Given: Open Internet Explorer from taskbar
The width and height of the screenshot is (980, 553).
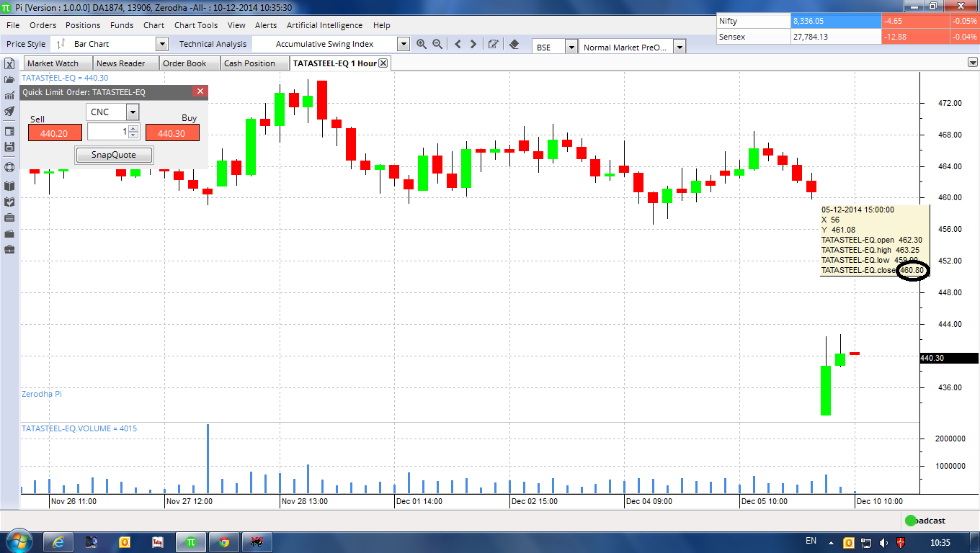Looking at the screenshot, I should pos(59,541).
